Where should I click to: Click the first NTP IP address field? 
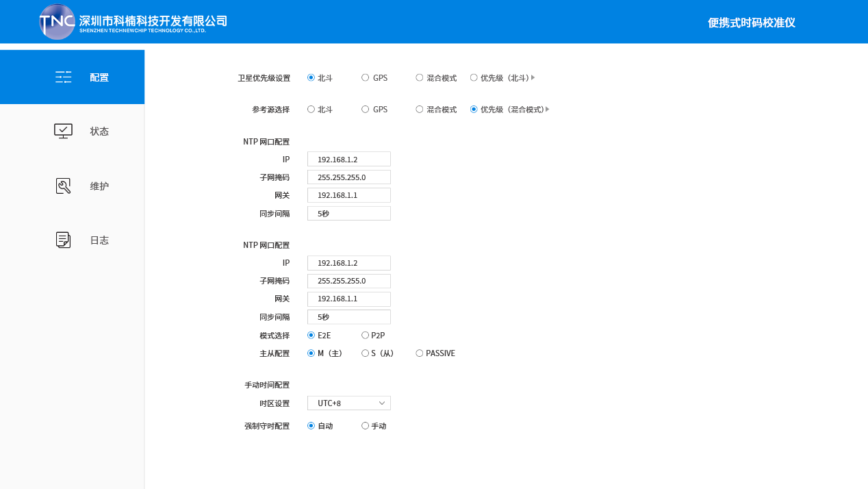click(x=349, y=160)
